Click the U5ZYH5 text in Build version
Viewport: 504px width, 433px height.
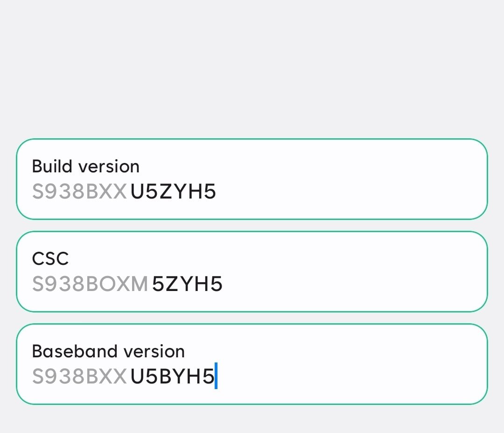(x=174, y=191)
